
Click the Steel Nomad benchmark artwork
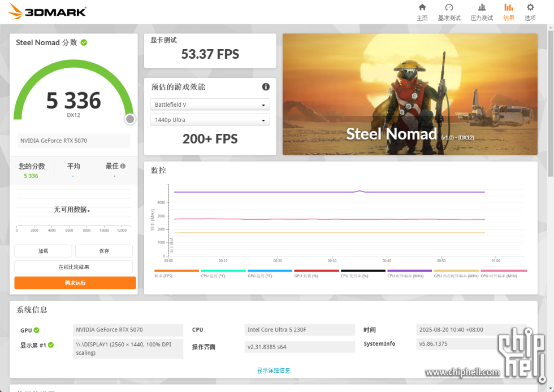410,94
